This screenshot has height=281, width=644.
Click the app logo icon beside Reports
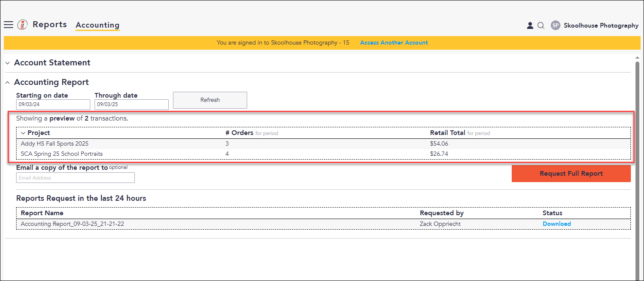[22, 25]
